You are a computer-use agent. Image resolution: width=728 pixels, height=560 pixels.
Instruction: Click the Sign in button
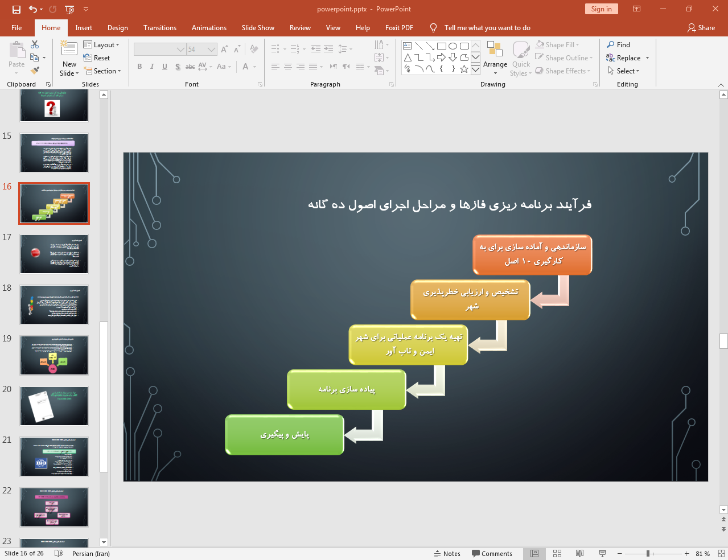pyautogui.click(x=601, y=9)
